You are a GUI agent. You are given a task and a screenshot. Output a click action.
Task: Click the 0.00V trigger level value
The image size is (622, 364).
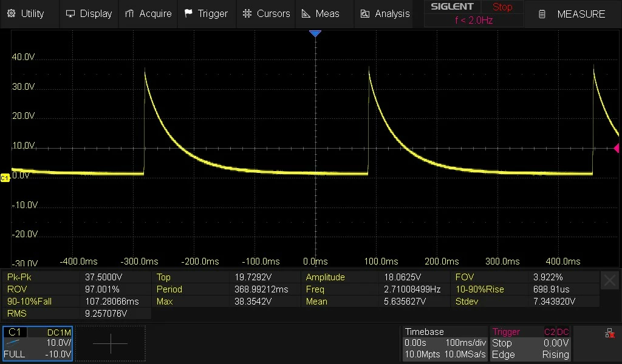[556, 343]
